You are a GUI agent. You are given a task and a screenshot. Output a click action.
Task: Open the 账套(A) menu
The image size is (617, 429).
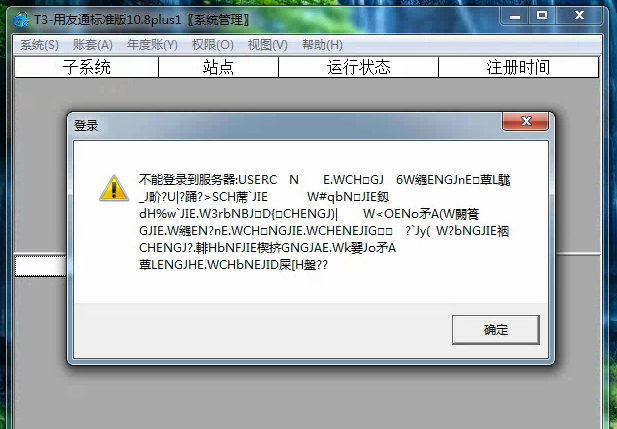(x=93, y=45)
